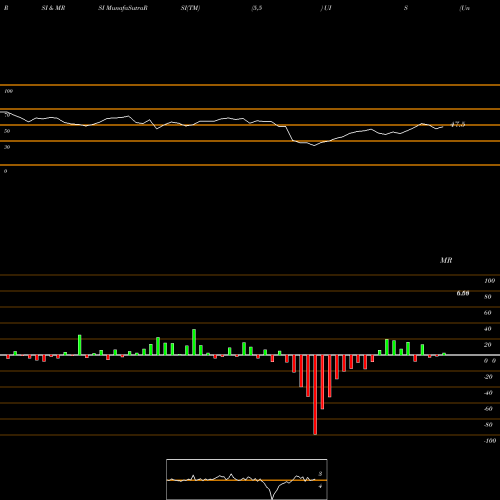Click the '40' label on MR axis
The image size is (500, 500).
[488, 329]
